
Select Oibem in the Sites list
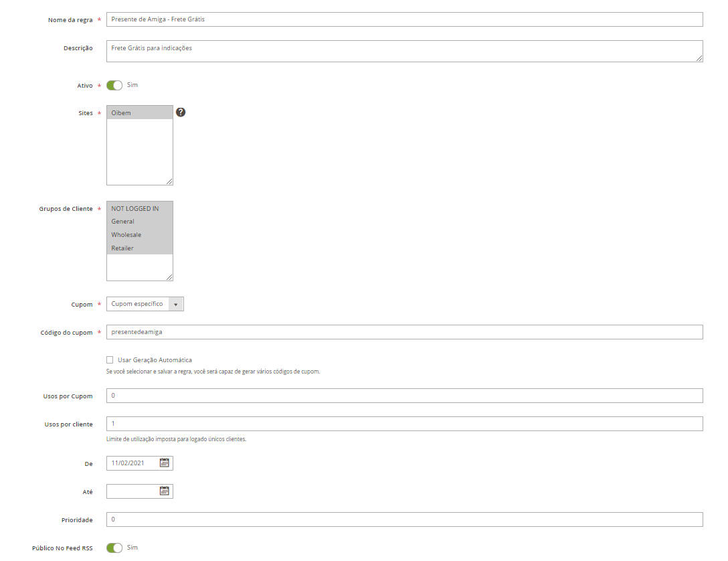coord(140,113)
